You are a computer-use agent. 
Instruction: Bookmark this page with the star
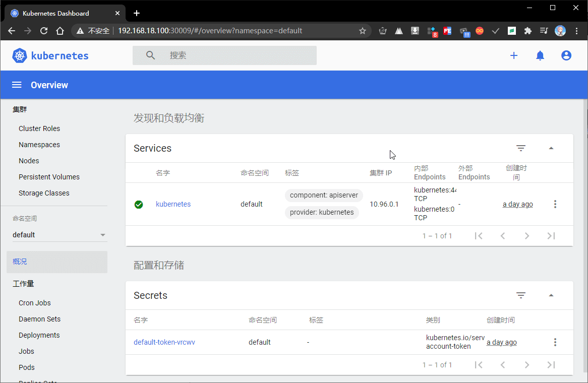click(x=362, y=31)
